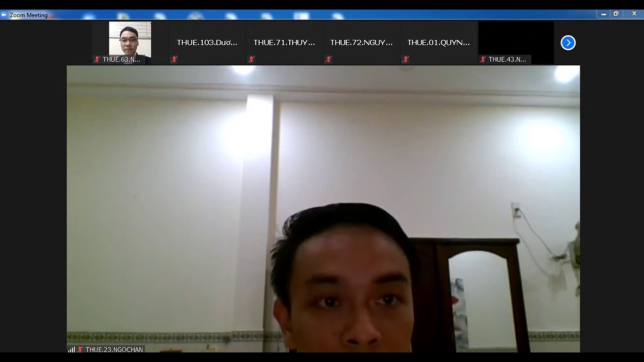Screen dimensions: 644x362
Task: Click muted mic icon on THUE.63 tile
Action: point(97,59)
